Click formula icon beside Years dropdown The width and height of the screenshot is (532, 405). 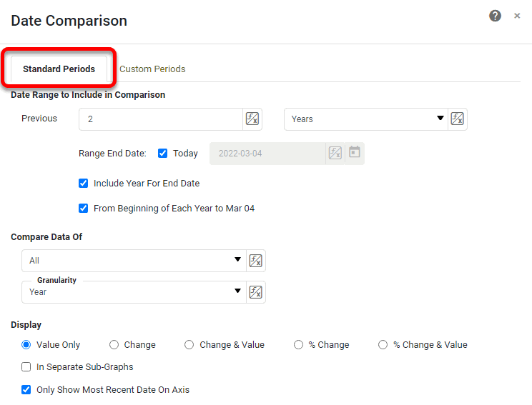[458, 119]
